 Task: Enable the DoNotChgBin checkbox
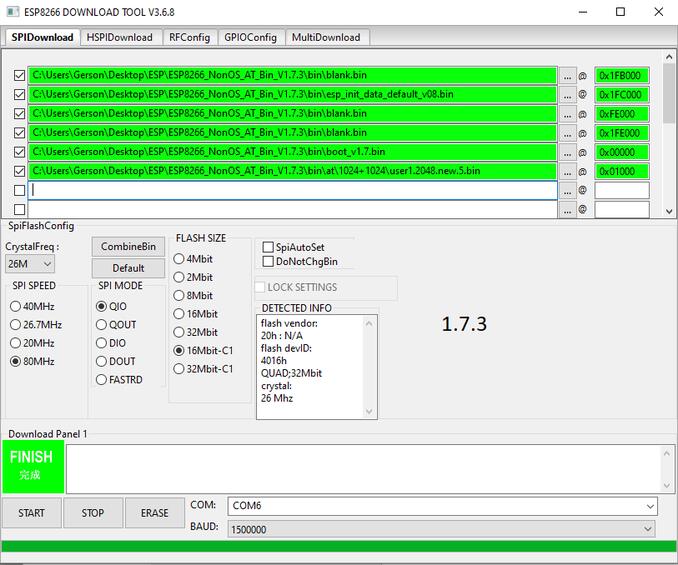pos(268,262)
